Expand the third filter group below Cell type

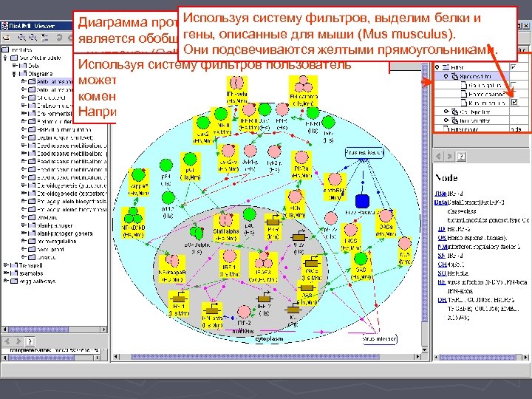pyautogui.click(x=446, y=120)
